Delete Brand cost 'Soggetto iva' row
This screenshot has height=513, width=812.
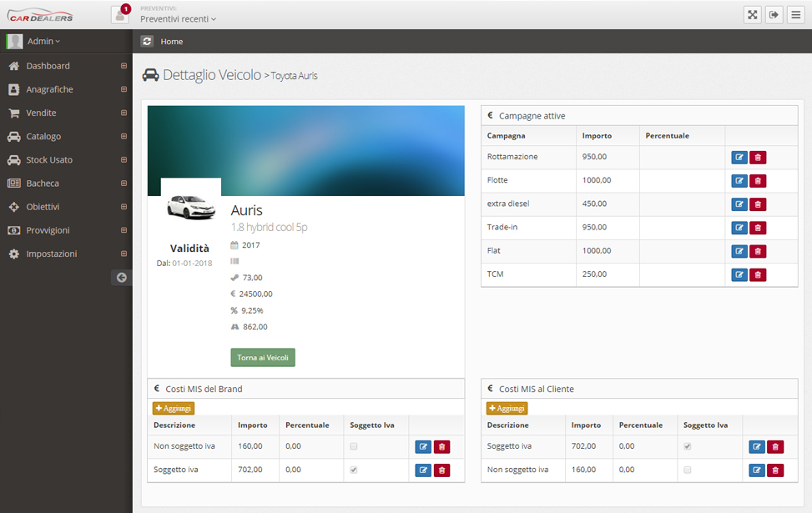(441, 470)
